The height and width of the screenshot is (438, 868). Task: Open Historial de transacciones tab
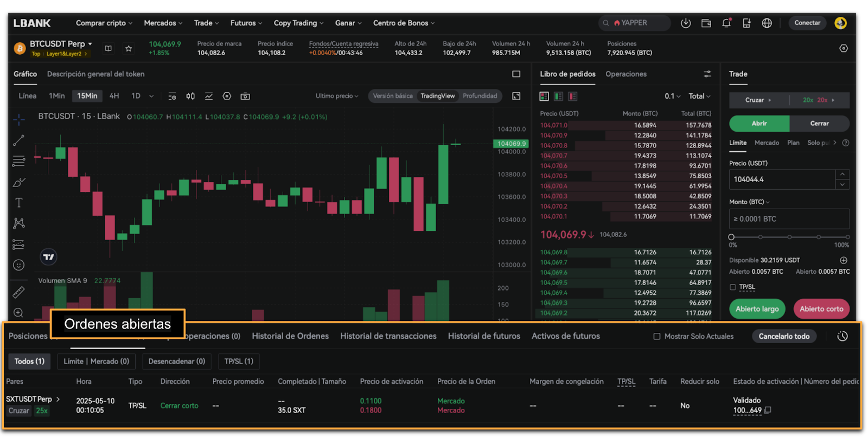(x=388, y=336)
